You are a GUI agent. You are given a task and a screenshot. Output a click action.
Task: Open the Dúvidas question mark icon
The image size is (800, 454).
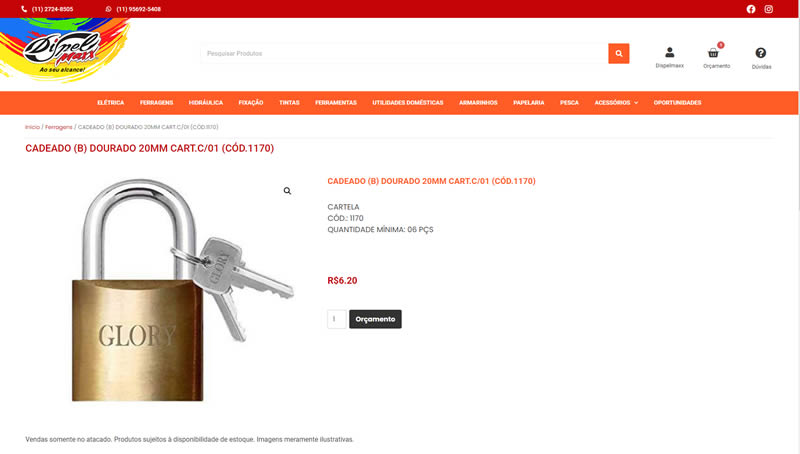click(761, 53)
